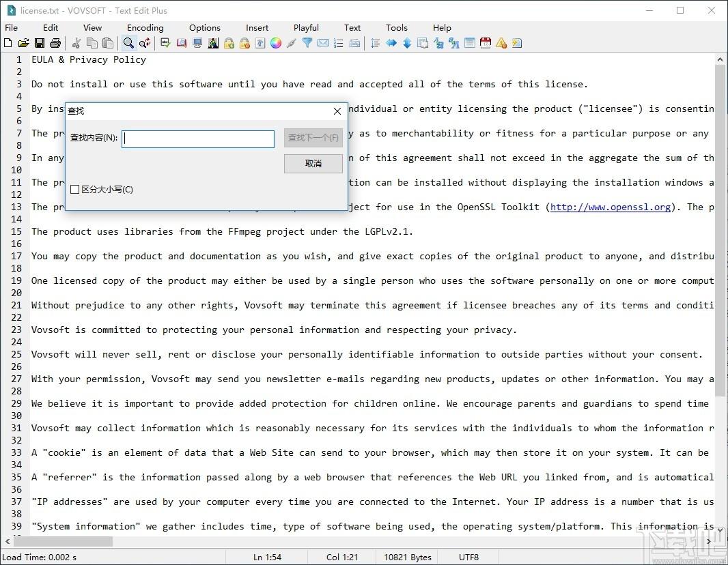Open the Playful menu
The height and width of the screenshot is (565, 728).
(x=306, y=28)
